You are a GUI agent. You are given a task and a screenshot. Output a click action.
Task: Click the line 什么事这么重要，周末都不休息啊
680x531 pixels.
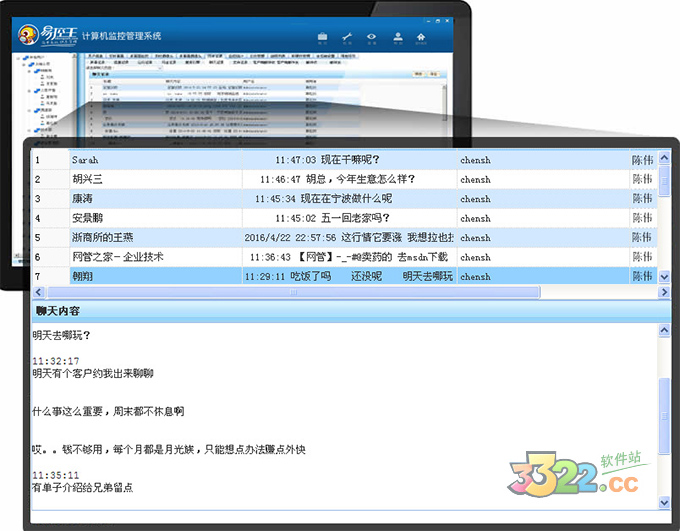(x=108, y=411)
